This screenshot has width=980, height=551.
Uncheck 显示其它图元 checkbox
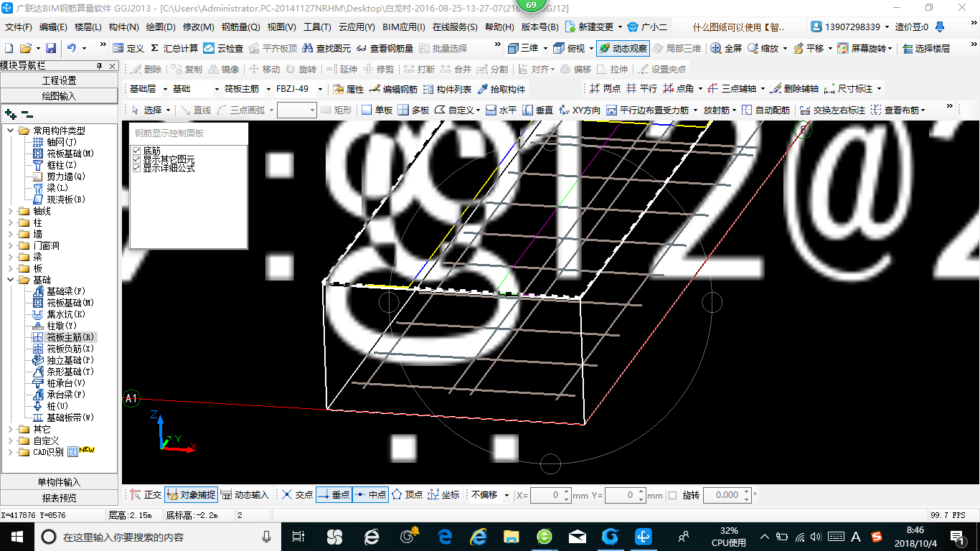coord(137,159)
